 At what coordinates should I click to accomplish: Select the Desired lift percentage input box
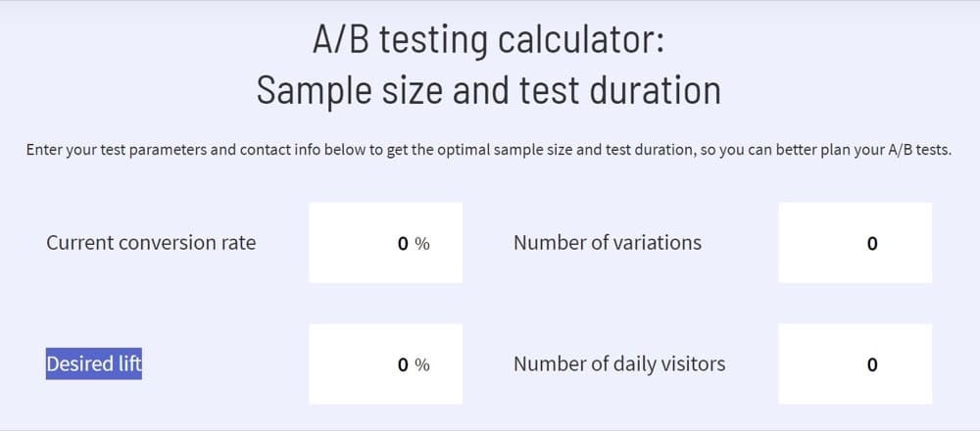(x=385, y=363)
